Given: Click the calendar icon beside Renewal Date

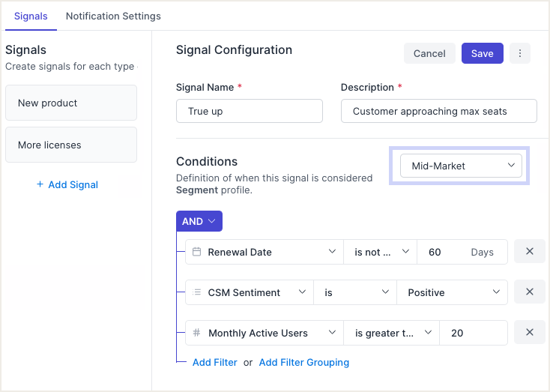Looking at the screenshot, I should [x=197, y=252].
